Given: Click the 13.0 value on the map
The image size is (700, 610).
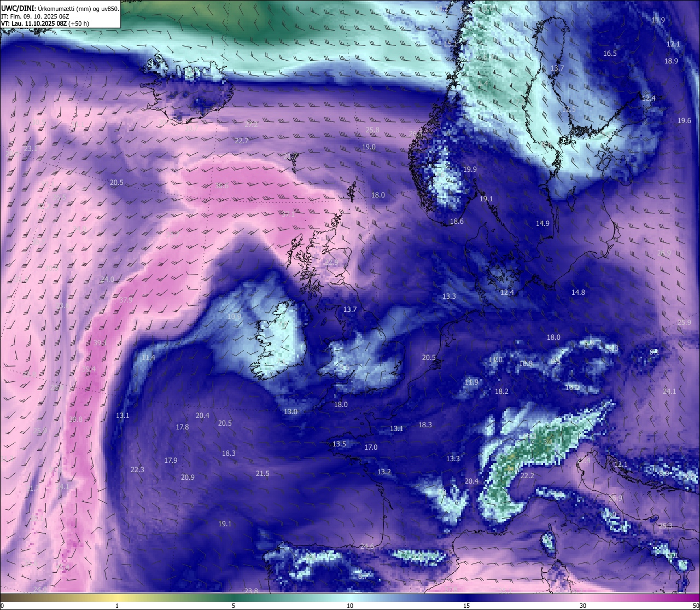Looking at the screenshot, I should [290, 412].
